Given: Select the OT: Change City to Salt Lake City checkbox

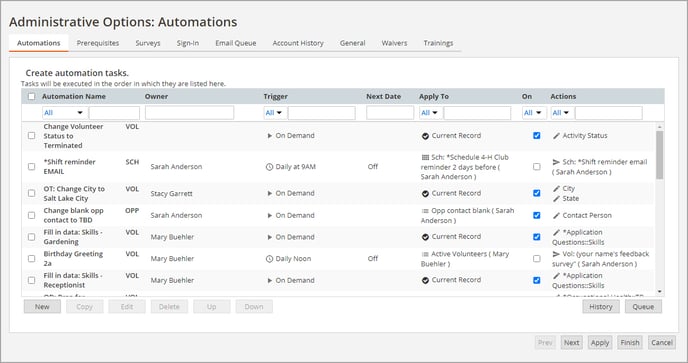Looking at the screenshot, I should 32,193.
